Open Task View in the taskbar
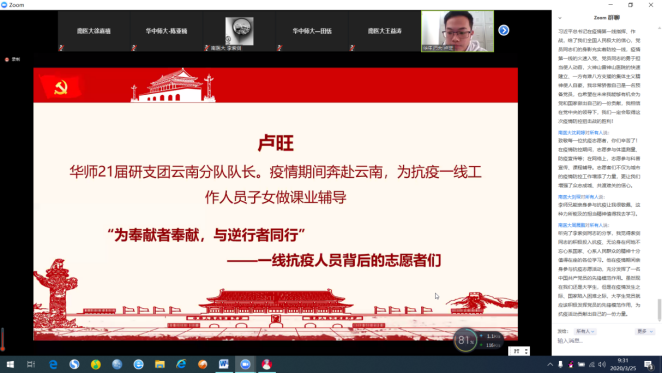The image size is (663, 373). pos(31,364)
